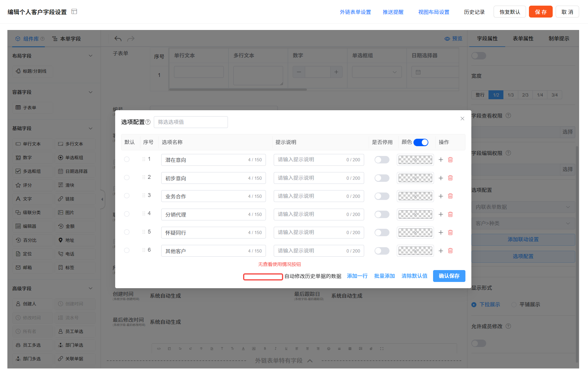588x369 pixels.
Task: Open color picker for 分销代理 row
Action: pos(415,215)
